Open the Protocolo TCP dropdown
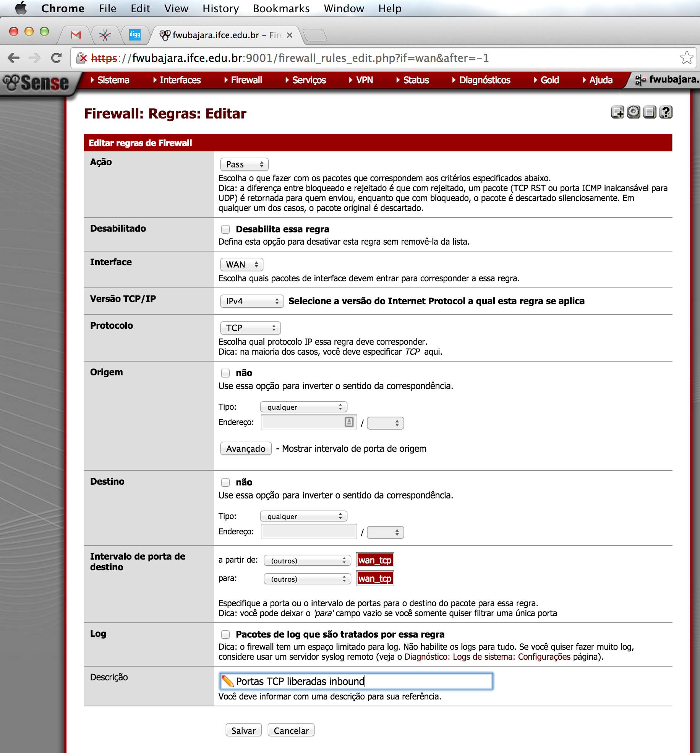The image size is (700, 753). click(251, 328)
